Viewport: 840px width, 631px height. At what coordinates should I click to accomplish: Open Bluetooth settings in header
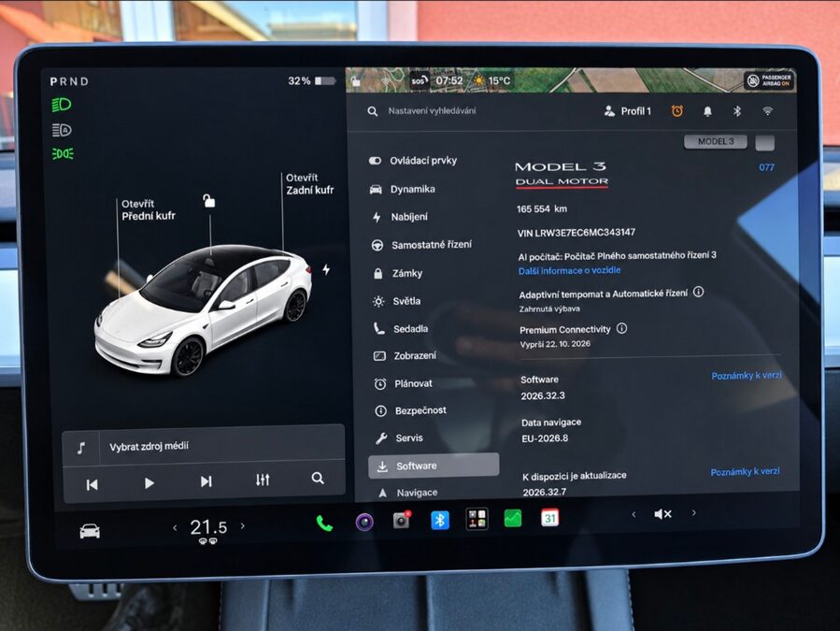(x=737, y=111)
